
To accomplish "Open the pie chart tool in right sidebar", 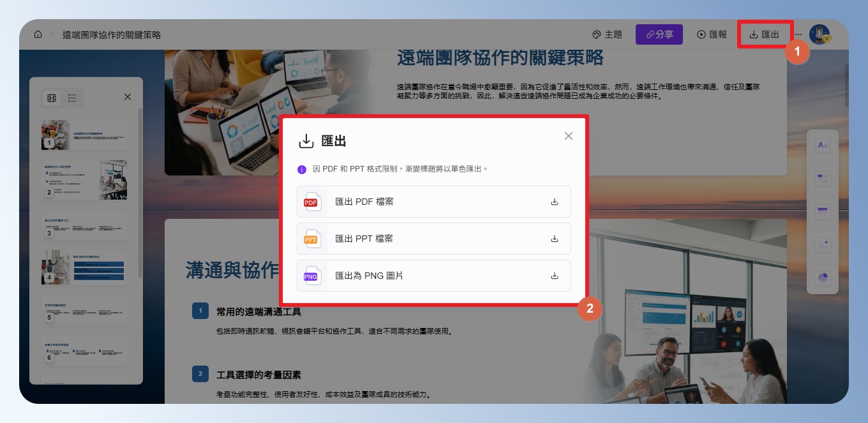I will coord(822,278).
